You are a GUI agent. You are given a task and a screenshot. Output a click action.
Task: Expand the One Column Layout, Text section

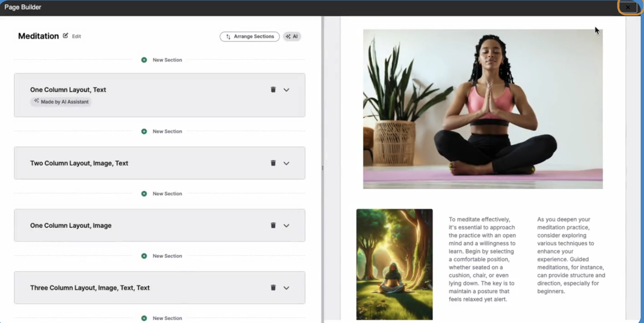286,90
